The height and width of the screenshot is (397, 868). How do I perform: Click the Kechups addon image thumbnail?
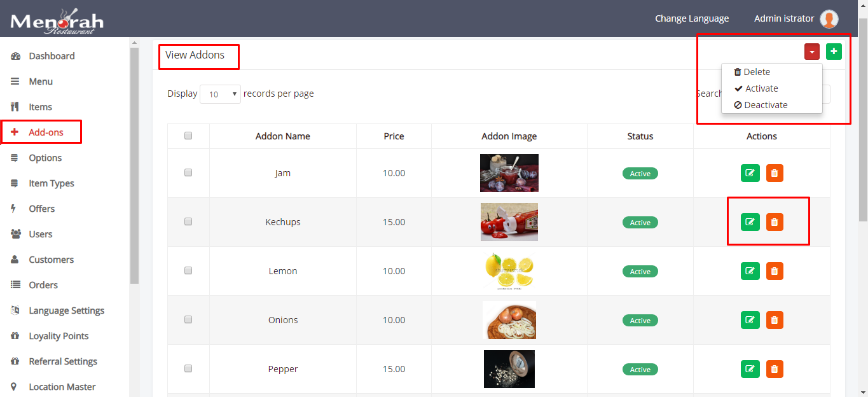click(509, 222)
